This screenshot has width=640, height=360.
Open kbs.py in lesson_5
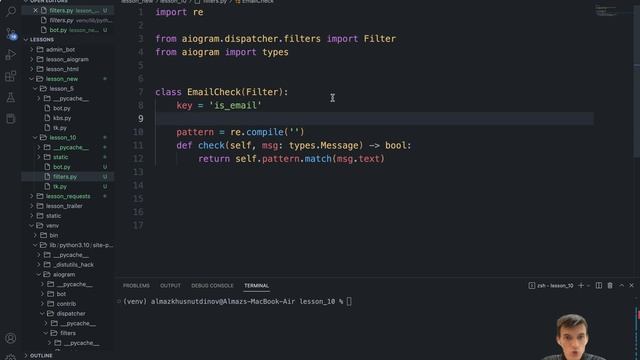tap(62, 118)
